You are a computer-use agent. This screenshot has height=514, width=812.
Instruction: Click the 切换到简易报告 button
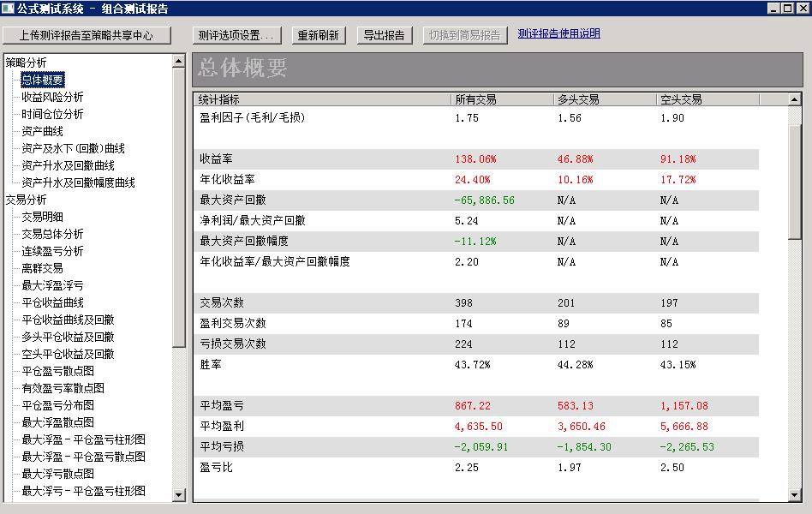tap(464, 35)
